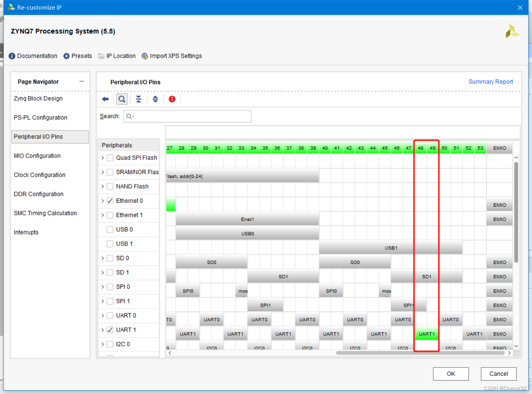Open the Summary Report link
The image size is (532, 394).
point(491,81)
